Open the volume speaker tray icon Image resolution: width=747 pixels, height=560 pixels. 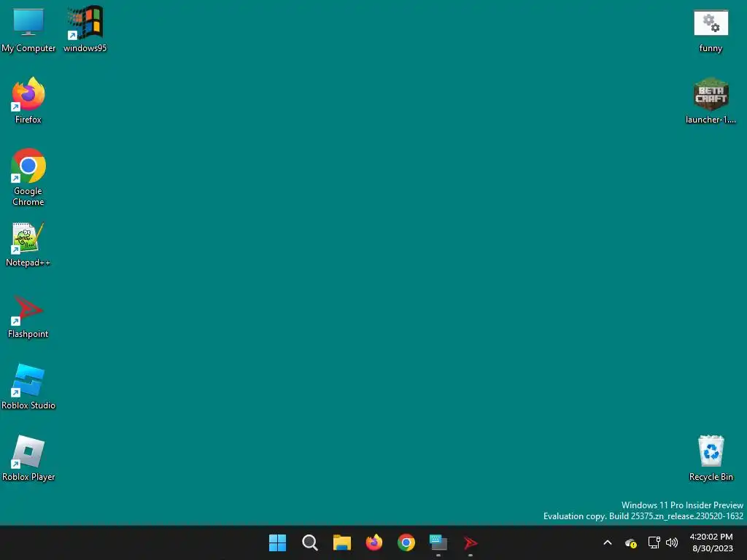tap(672, 542)
